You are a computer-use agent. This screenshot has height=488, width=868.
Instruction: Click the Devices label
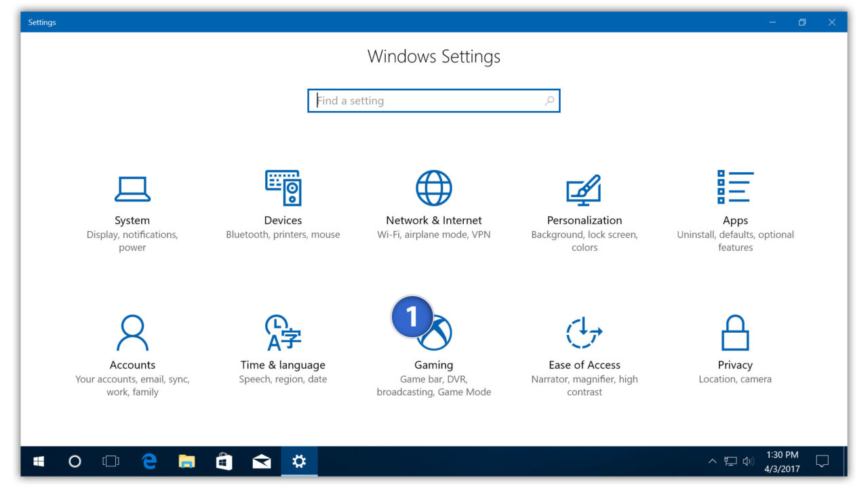point(283,220)
